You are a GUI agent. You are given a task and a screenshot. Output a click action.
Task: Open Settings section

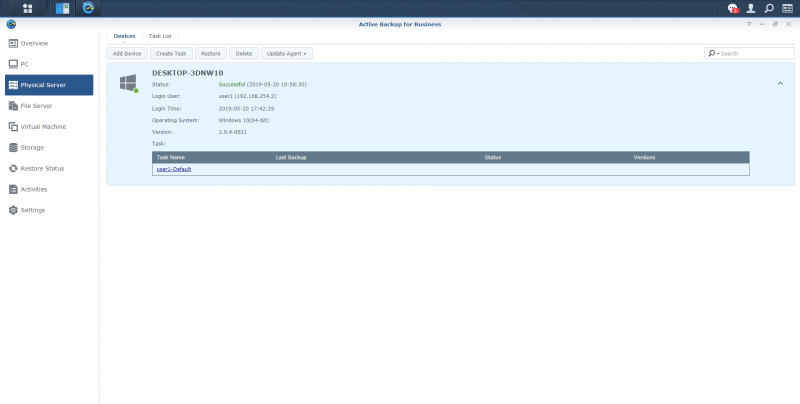pos(33,210)
